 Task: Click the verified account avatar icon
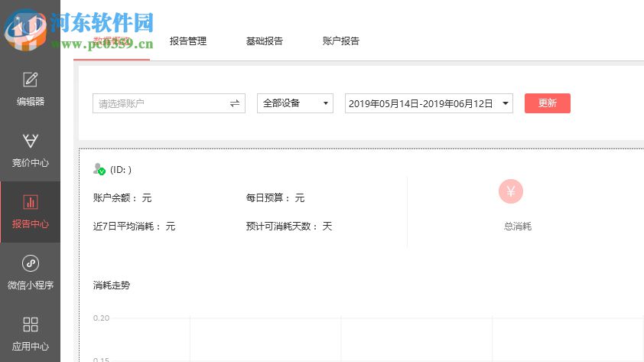click(x=99, y=169)
